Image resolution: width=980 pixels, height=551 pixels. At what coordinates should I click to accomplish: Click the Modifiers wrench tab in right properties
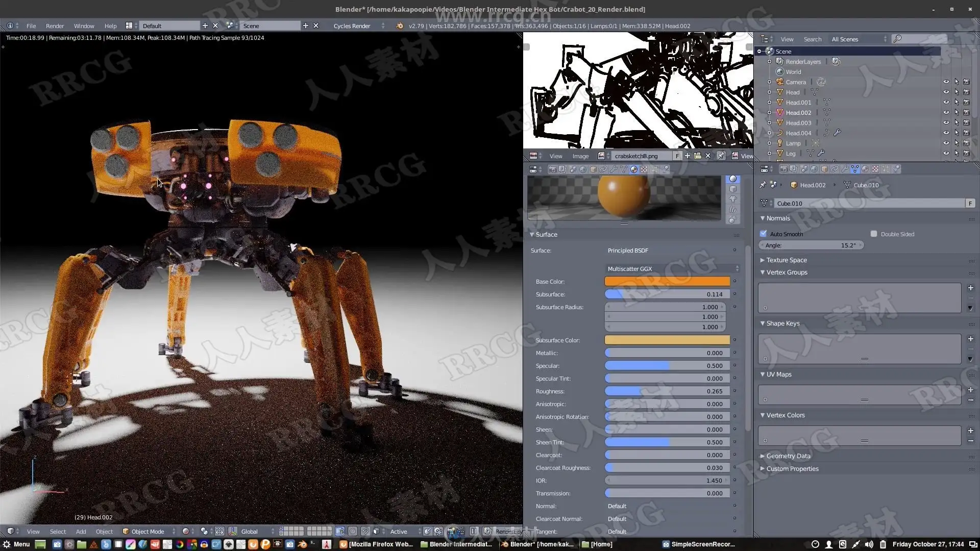point(845,169)
